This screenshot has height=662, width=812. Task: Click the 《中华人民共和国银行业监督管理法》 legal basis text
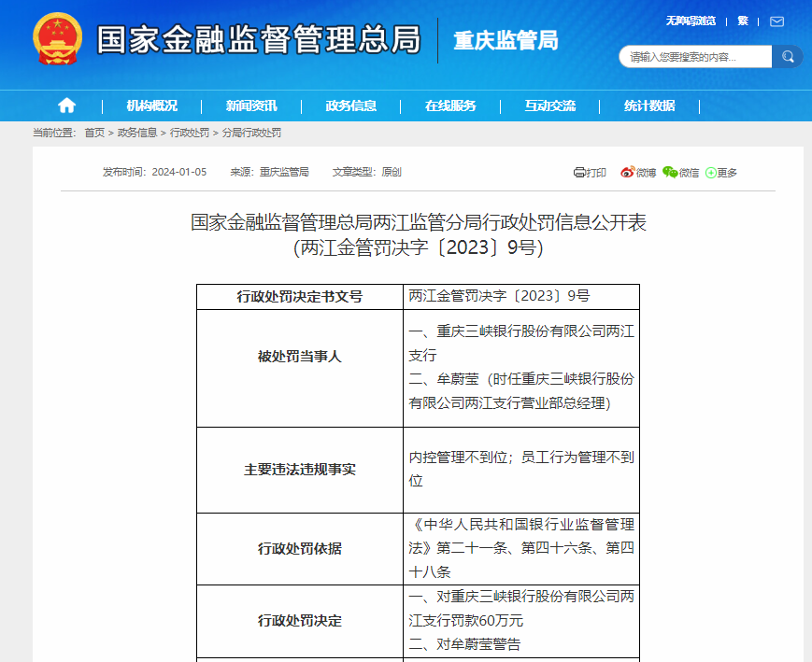coord(521,536)
